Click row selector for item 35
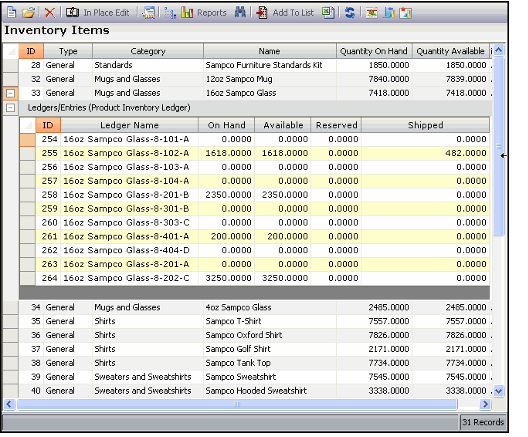This screenshot has width=528, height=437. click(11, 321)
